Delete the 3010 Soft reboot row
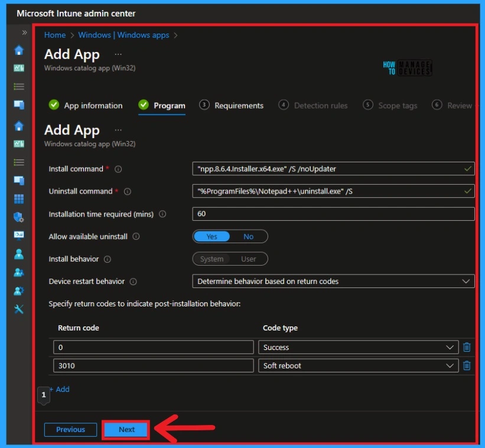Viewport: 485px width, 448px height. 467,366
